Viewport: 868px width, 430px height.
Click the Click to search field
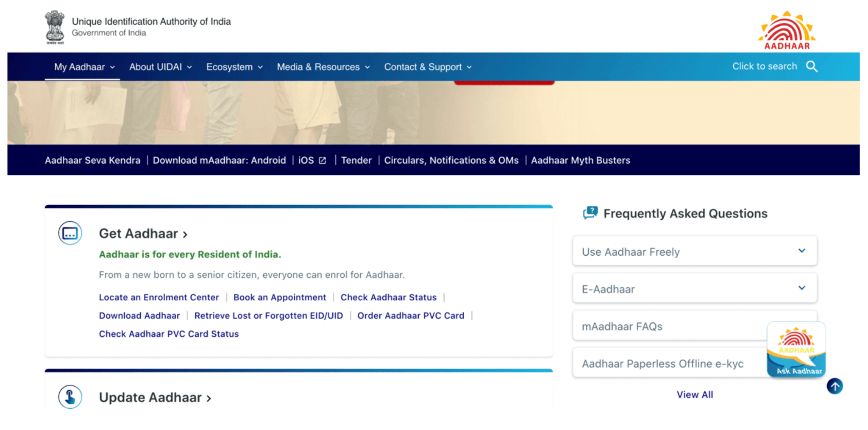coord(764,66)
